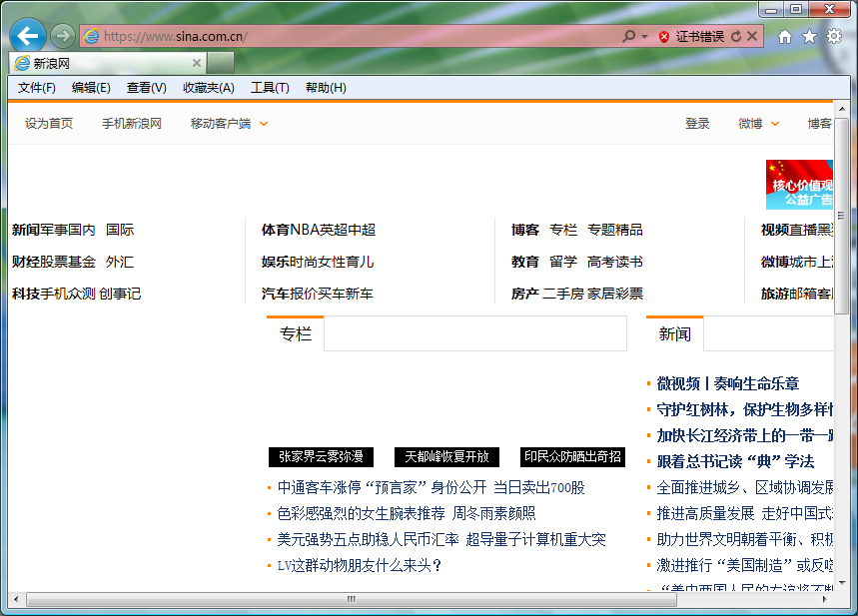This screenshot has height=616, width=858.
Task: Open the 查看(V) menu
Action: tap(147, 88)
